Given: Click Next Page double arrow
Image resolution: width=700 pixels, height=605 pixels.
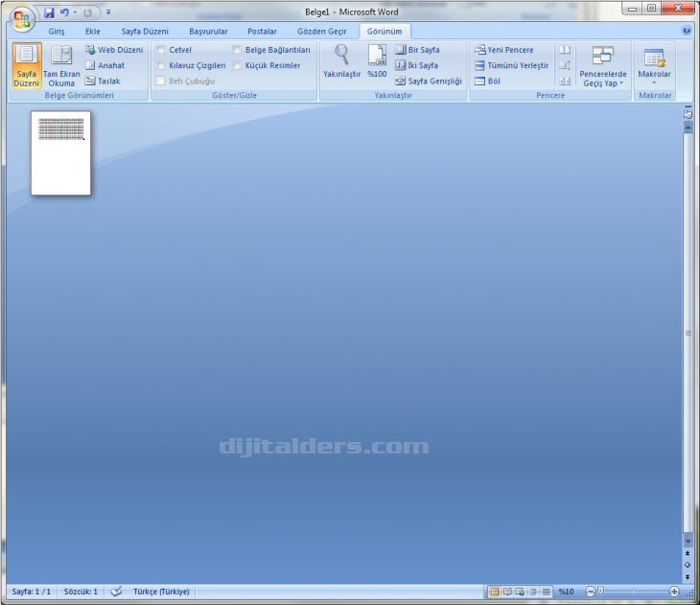Looking at the screenshot, I should (x=688, y=576).
